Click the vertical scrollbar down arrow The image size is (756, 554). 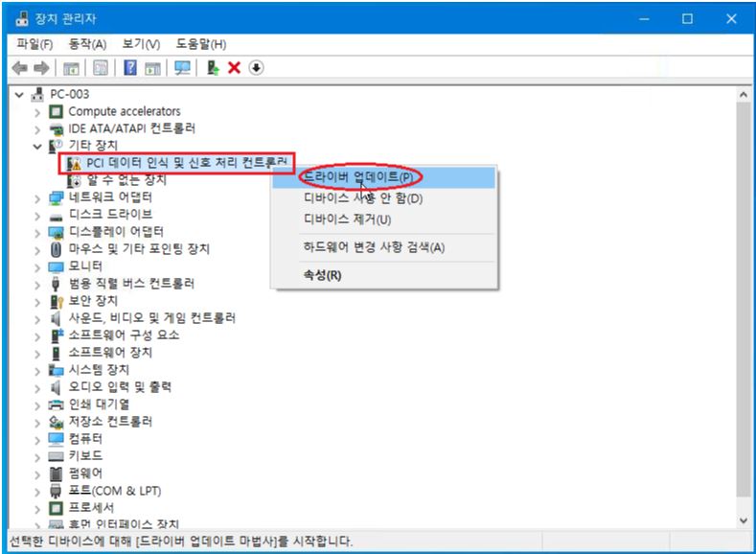coord(745,519)
